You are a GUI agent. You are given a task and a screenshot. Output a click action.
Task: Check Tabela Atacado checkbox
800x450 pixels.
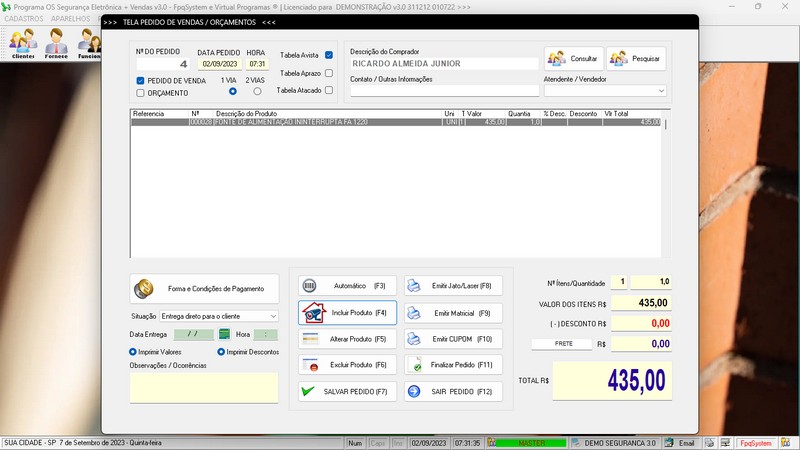pyautogui.click(x=329, y=90)
